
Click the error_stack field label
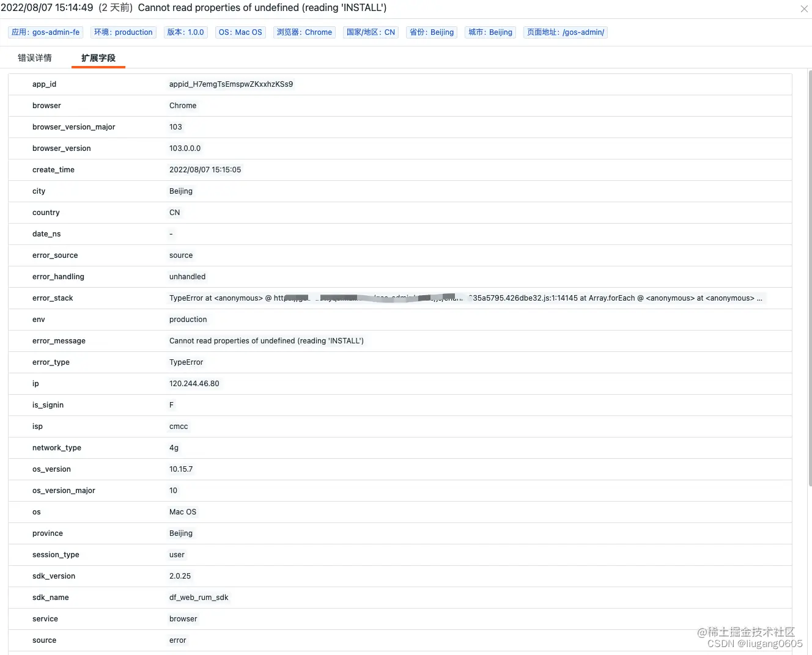pos(53,298)
